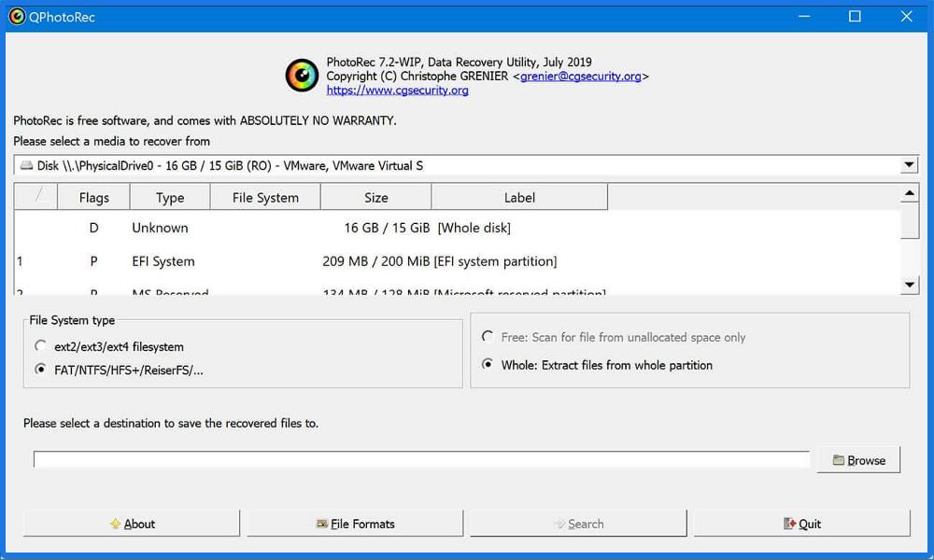Click the 'D' flag of Whole disk row

[x=93, y=228]
